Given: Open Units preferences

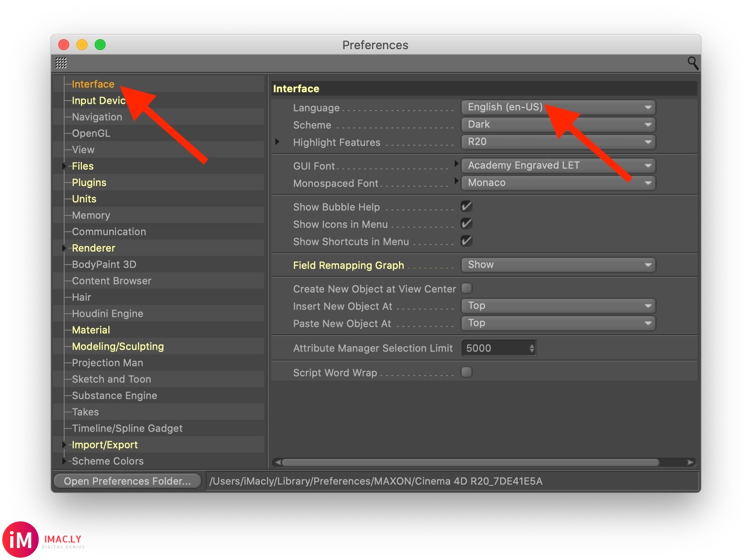Looking at the screenshot, I should [84, 199].
